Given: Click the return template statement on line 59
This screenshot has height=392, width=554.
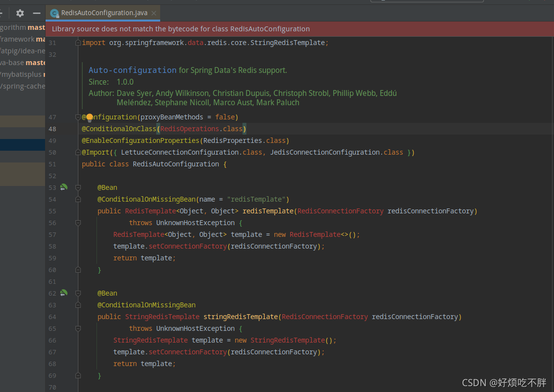Looking at the screenshot, I should tap(144, 258).
